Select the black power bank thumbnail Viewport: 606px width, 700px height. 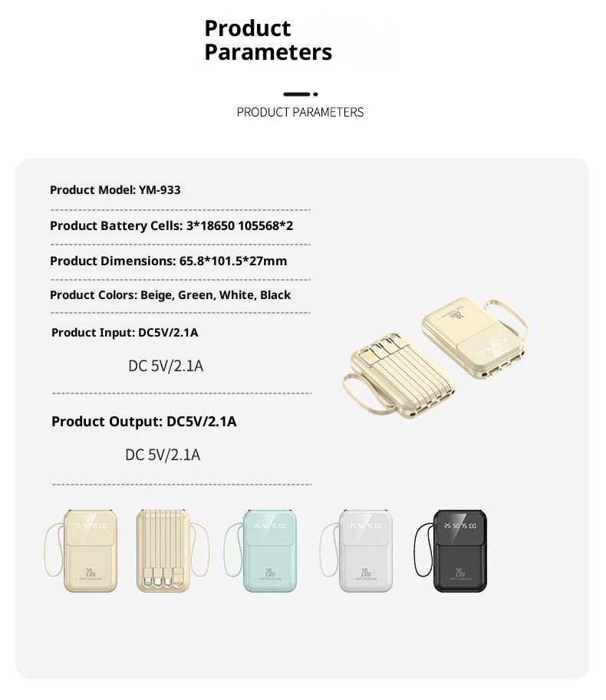460,550
